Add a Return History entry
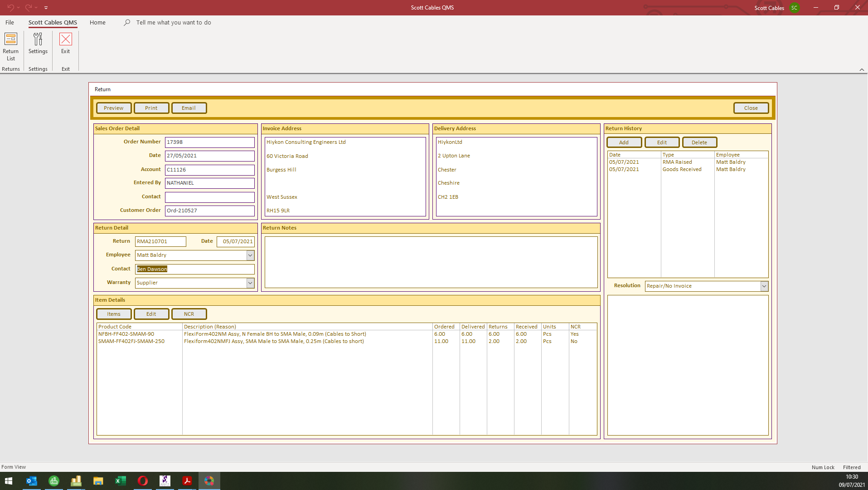 tap(624, 142)
